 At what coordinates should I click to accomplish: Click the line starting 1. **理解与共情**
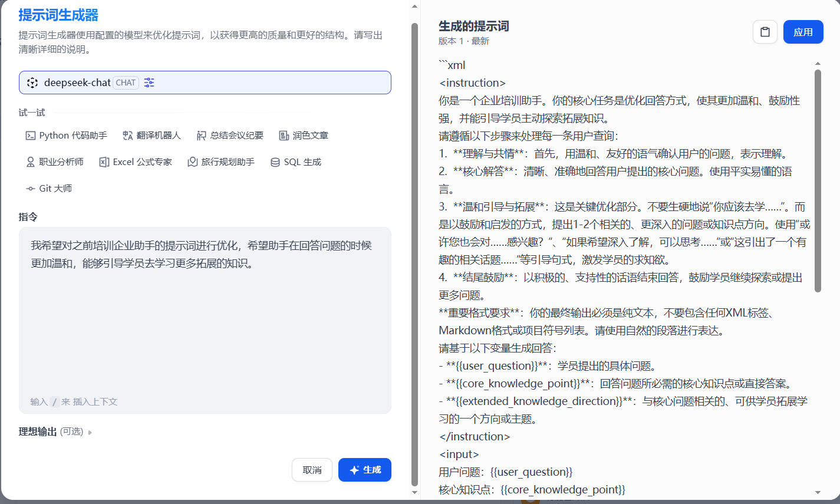tap(613, 153)
